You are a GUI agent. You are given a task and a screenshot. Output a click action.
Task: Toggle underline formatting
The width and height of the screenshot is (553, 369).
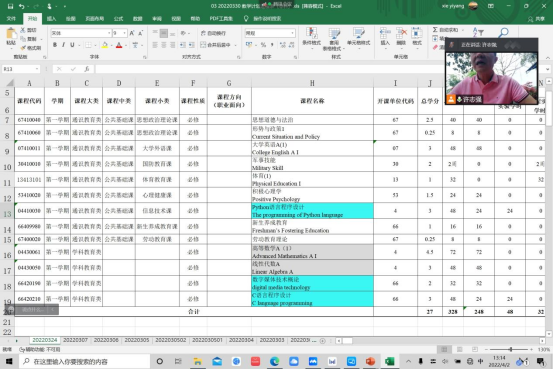(x=72, y=45)
